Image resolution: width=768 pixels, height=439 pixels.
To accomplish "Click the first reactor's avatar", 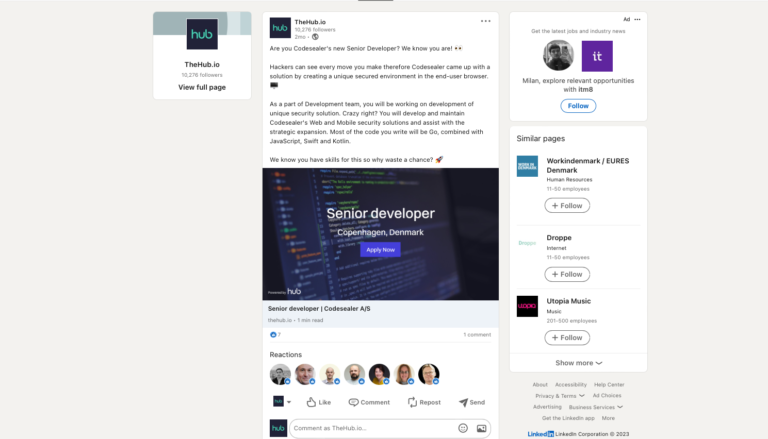I will (280, 374).
